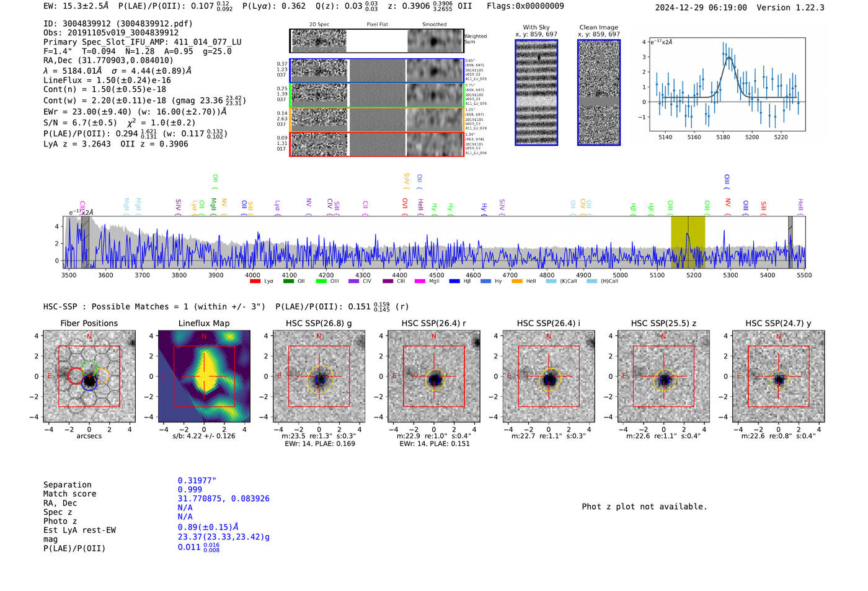This screenshot has height=591, width=868.
Task: Click 's/b: 4.22 +/- 0.126' under Lineflux Map
Action: coord(204,436)
